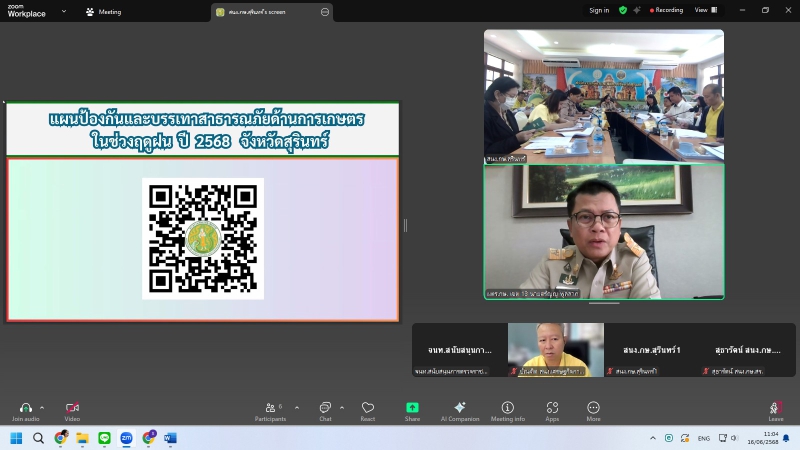Click the QR code on shared slide
The width and height of the screenshot is (800, 450).
click(203, 238)
